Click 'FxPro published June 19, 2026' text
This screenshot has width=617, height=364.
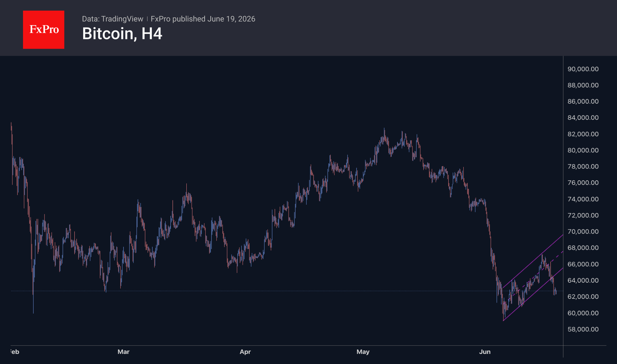pos(203,19)
